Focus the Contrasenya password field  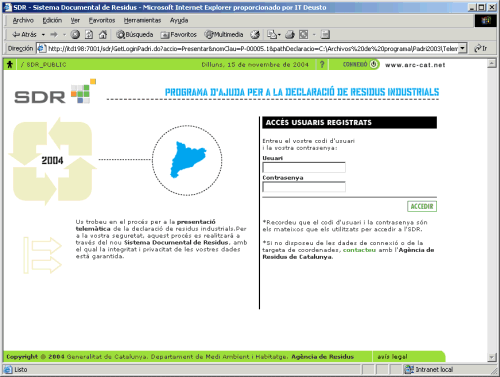point(304,187)
